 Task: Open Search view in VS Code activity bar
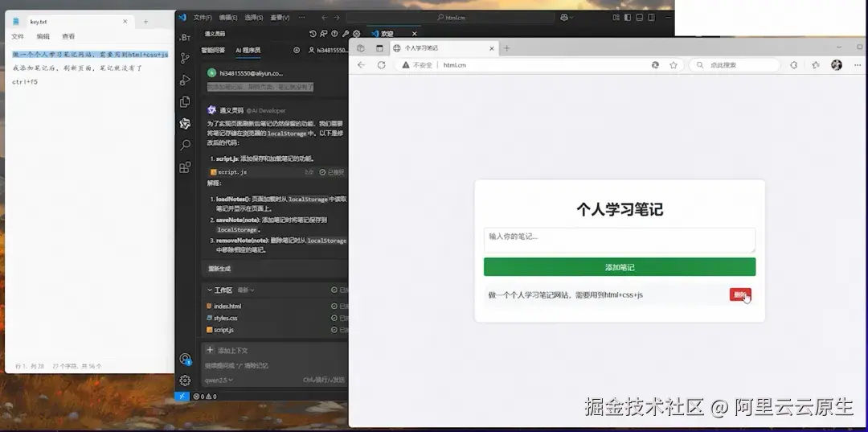coord(185,145)
